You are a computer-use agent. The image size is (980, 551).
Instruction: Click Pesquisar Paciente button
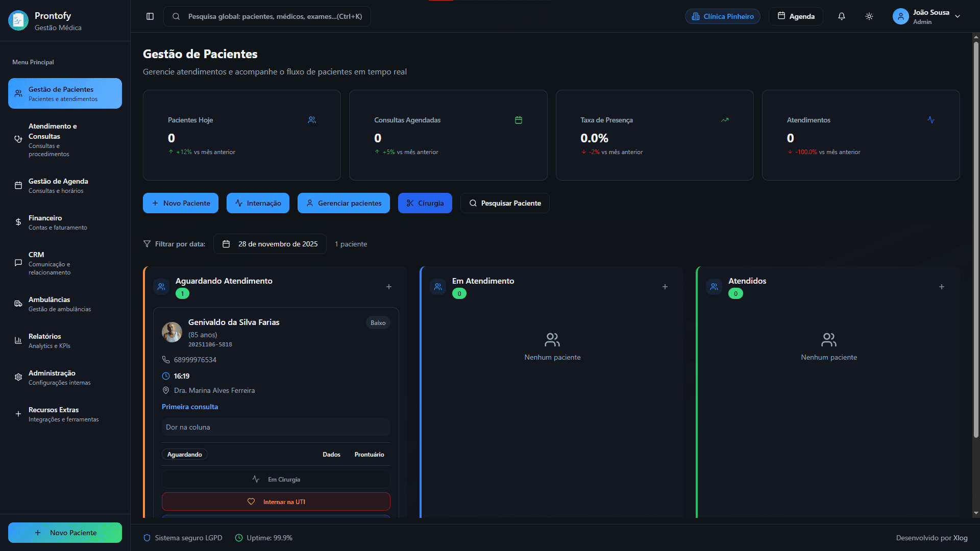click(505, 203)
